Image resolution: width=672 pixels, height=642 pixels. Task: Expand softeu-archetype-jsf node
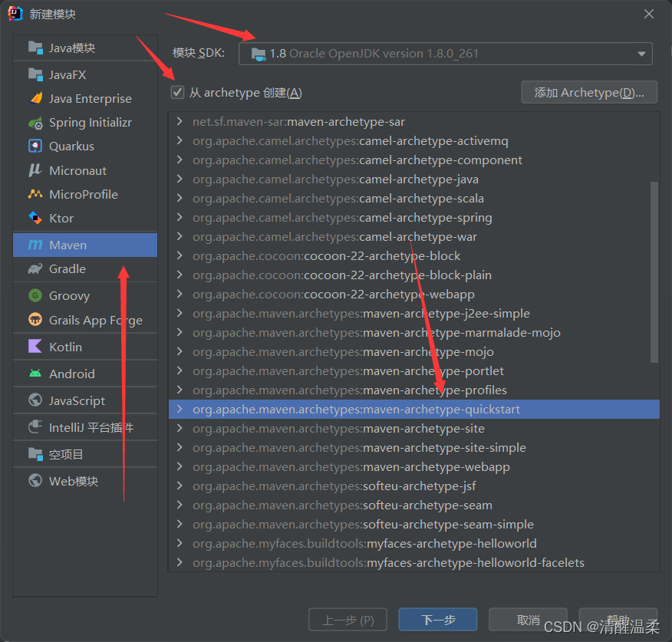pos(180,486)
